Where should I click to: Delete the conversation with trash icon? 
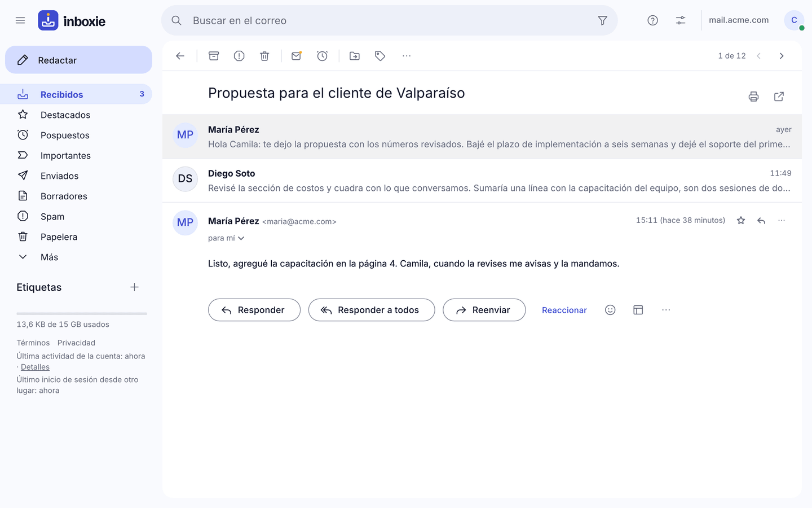click(x=264, y=56)
